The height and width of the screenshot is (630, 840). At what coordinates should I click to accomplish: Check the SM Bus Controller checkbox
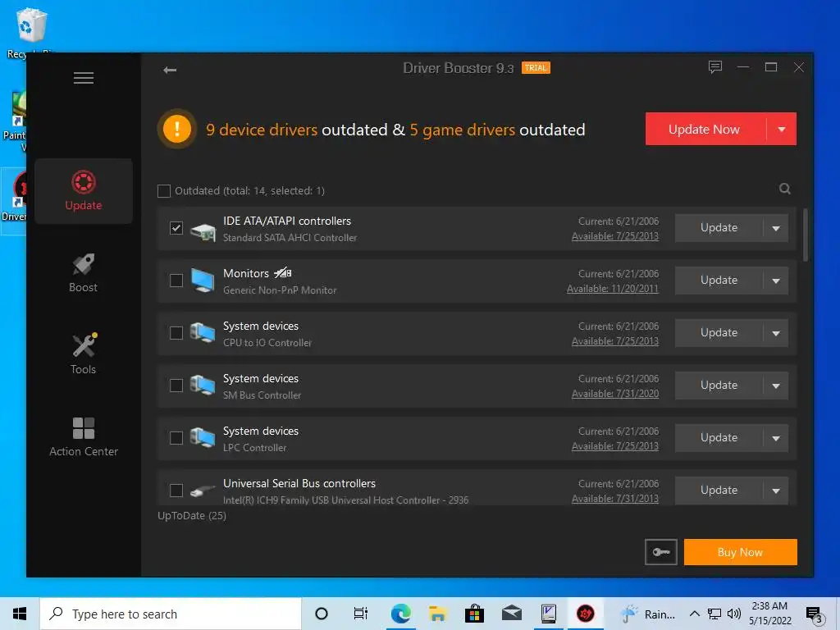[176, 386]
